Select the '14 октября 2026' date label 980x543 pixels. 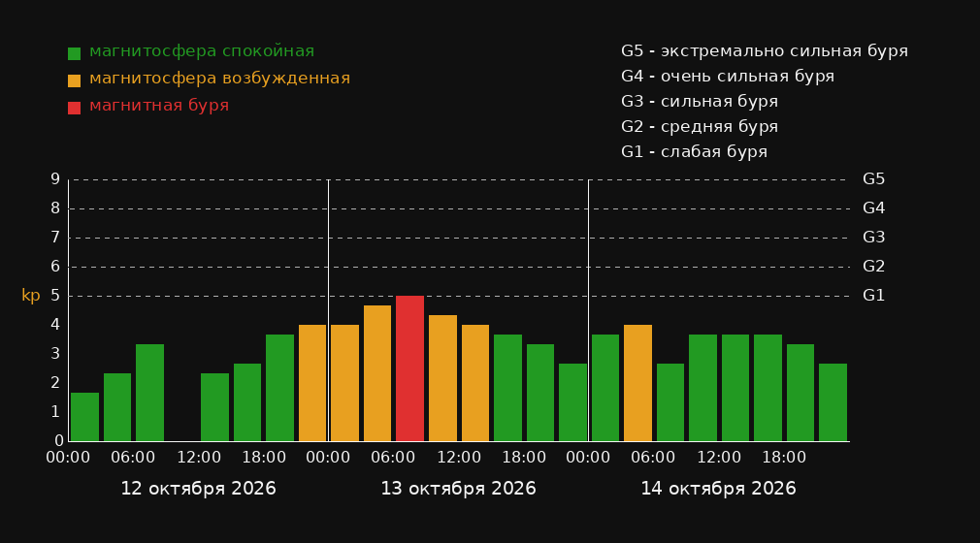pyautogui.click(x=718, y=489)
